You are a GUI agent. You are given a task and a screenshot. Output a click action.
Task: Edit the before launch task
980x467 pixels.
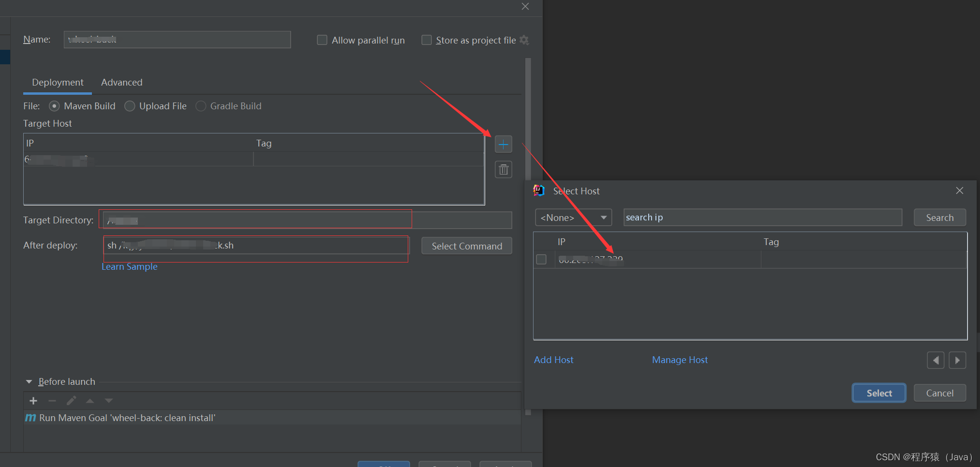(x=71, y=401)
